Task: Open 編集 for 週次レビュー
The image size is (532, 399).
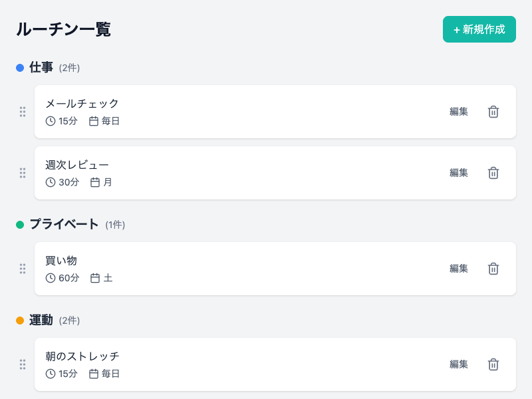Action: [x=459, y=173]
